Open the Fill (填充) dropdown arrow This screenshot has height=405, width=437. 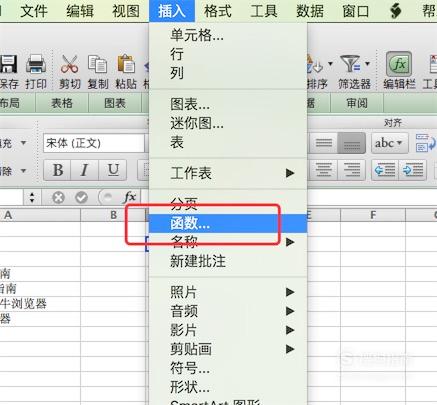tap(23, 143)
